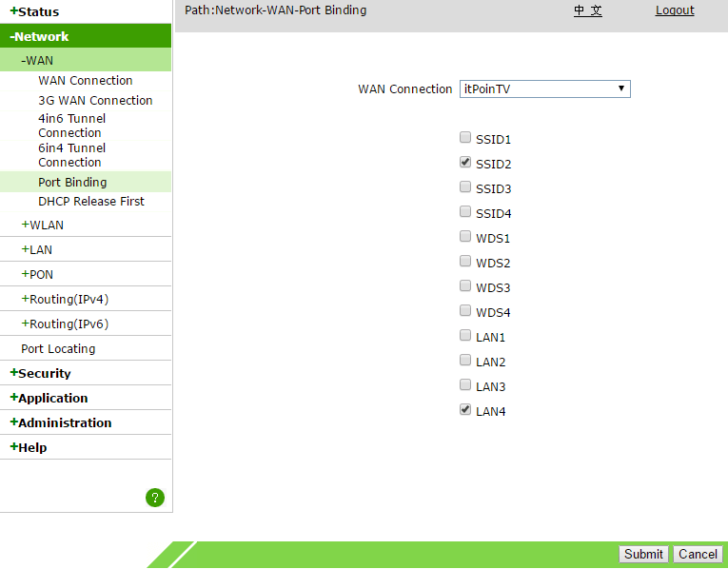Tick the SSID4 checkbox

(x=465, y=211)
